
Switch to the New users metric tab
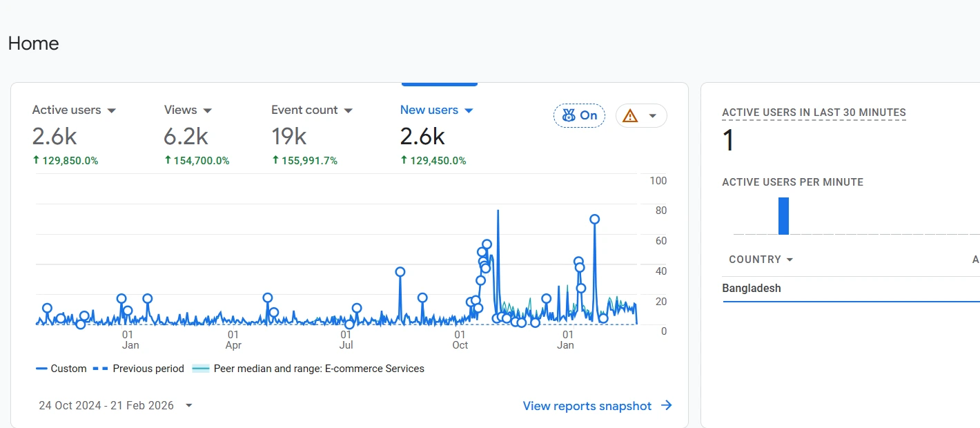tap(429, 110)
